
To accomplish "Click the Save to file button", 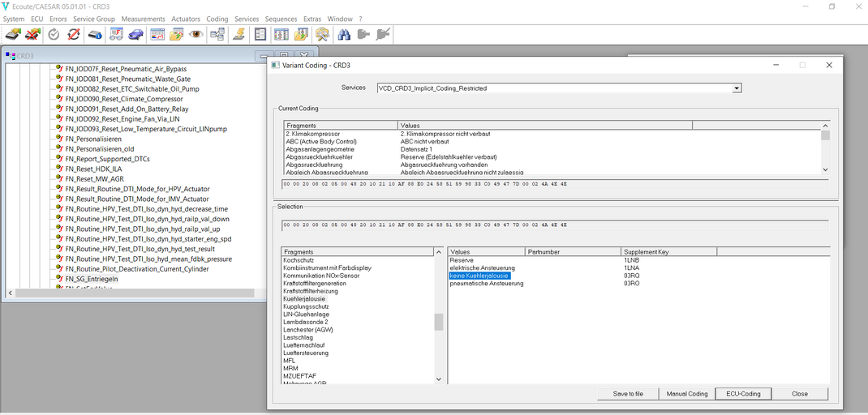I will tap(628, 394).
